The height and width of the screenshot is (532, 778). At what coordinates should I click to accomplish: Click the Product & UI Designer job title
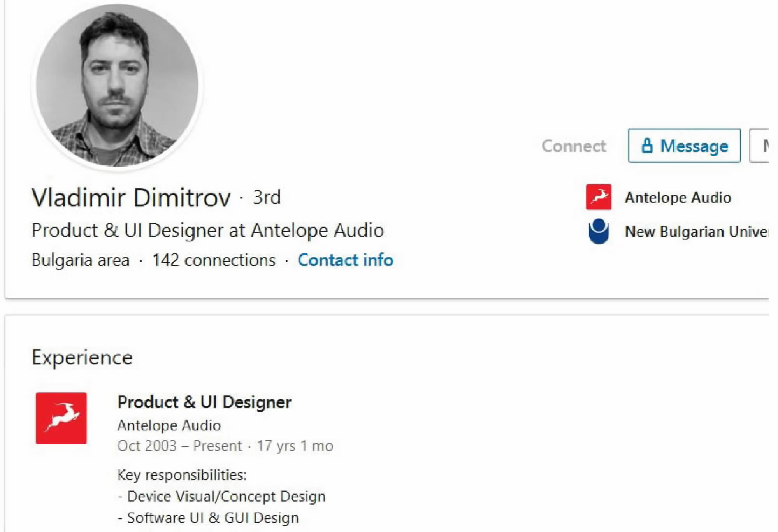tap(204, 402)
